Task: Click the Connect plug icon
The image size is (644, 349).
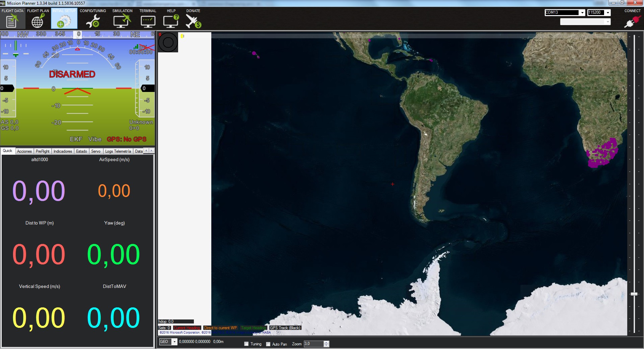Action: 632,22
